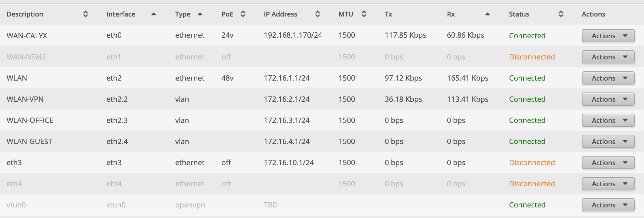Open the Actions dropdown for eth4
The image size is (644, 218).
point(608,184)
